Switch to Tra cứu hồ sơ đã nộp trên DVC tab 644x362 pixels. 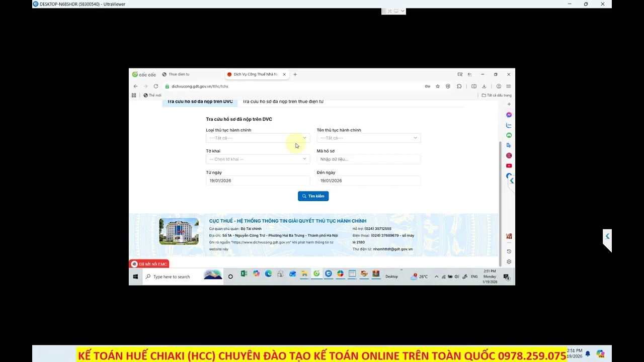200,102
